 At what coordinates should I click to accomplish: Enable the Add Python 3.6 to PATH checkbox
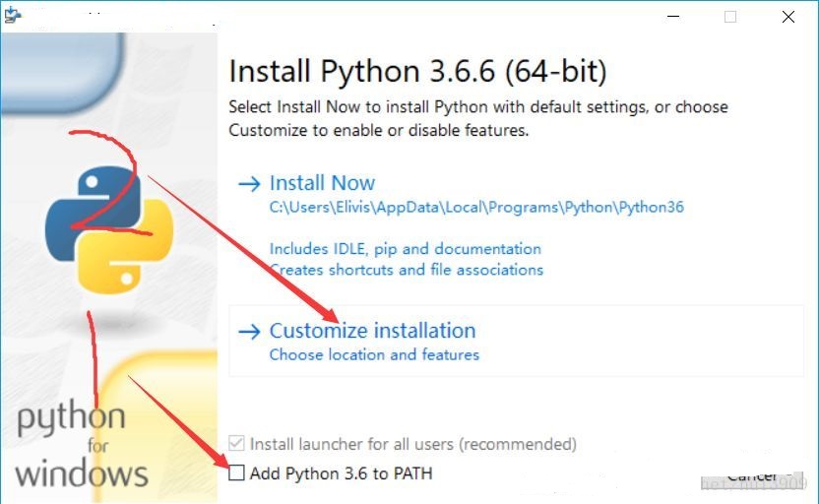[236, 473]
